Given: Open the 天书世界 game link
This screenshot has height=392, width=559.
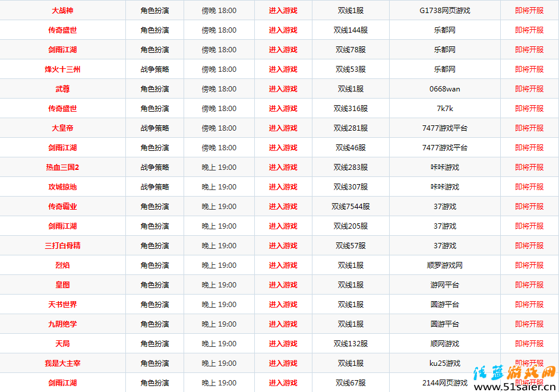Looking at the screenshot, I should coord(62,305).
